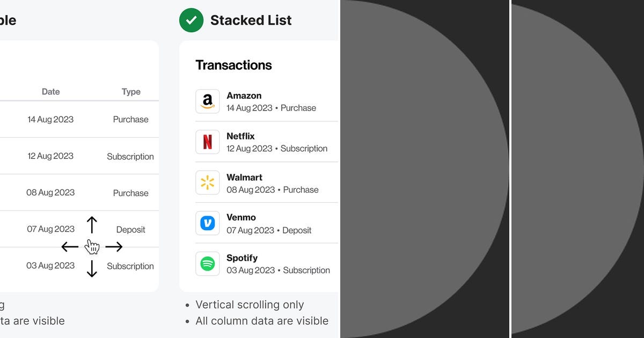Click the Walmart spark icon
Screen dimensions: 644x338
[208, 182]
